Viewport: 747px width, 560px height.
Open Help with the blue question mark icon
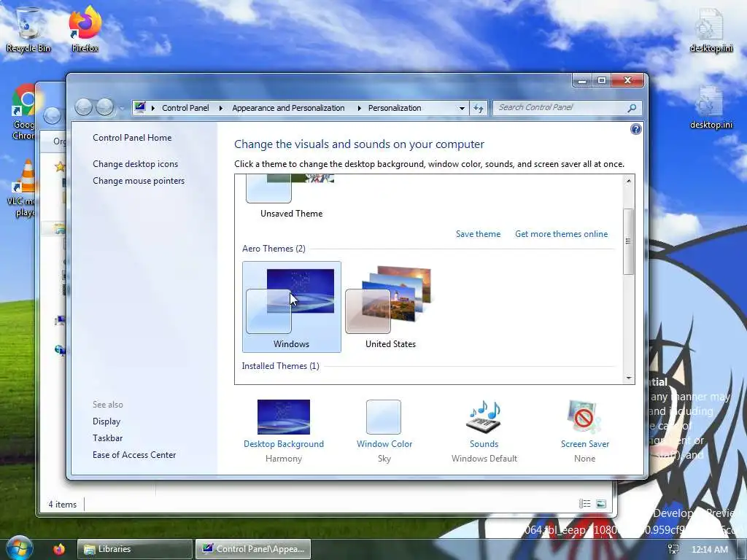coord(635,129)
